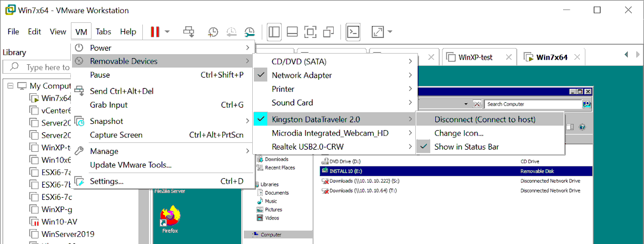Viewport: 644px width, 244px height.
Task: Click the Stretch Guest toolbar icon
Action: [x=377, y=32]
